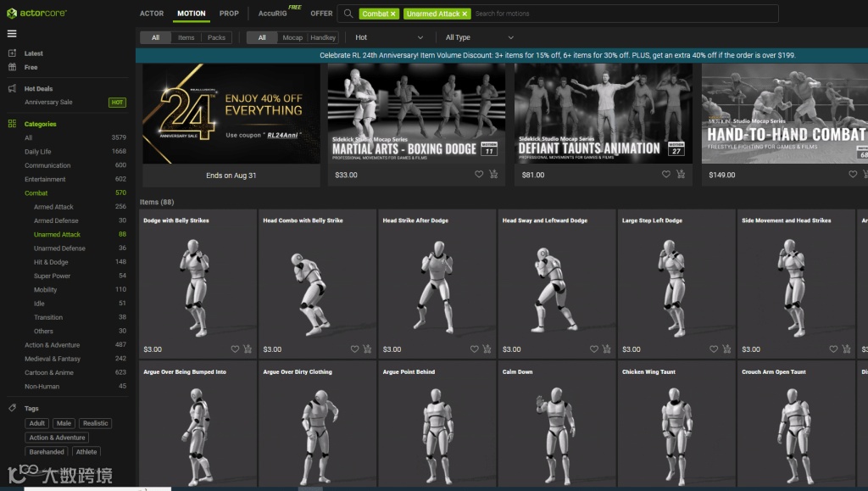Add Martial Arts Boxing Dodge pack to cart
The width and height of the screenshot is (868, 491).
493,175
